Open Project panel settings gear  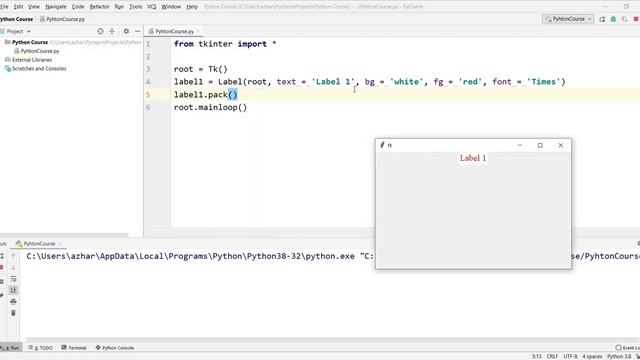click(x=126, y=31)
